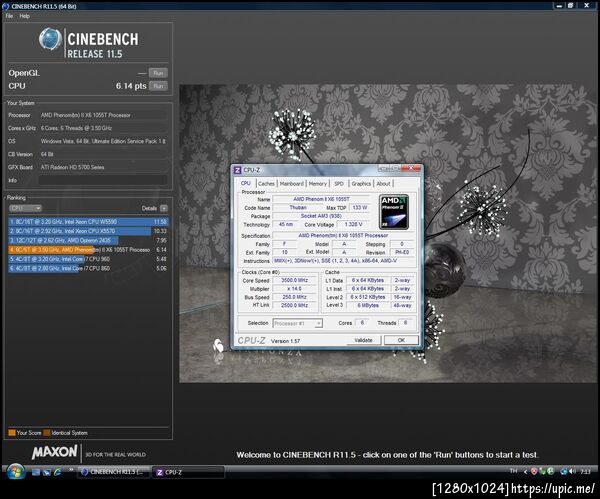Launch Internet Explorer from quick launch

pos(57,472)
